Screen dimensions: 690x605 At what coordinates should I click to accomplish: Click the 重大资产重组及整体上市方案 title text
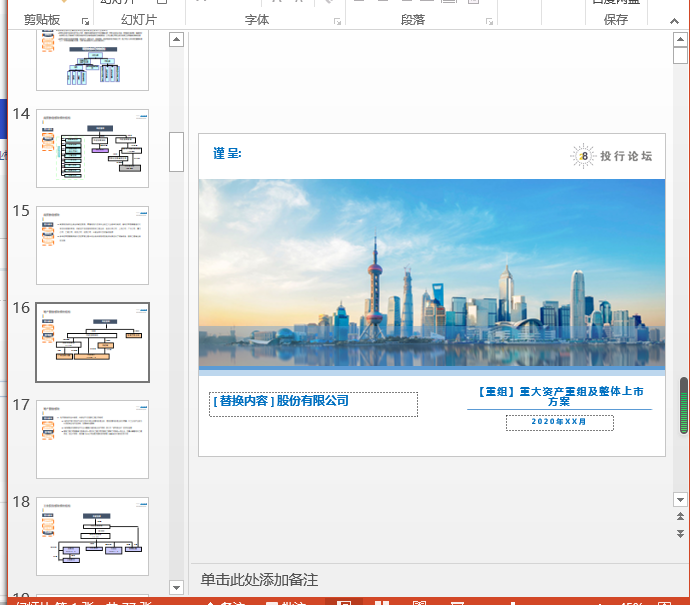coord(559,396)
